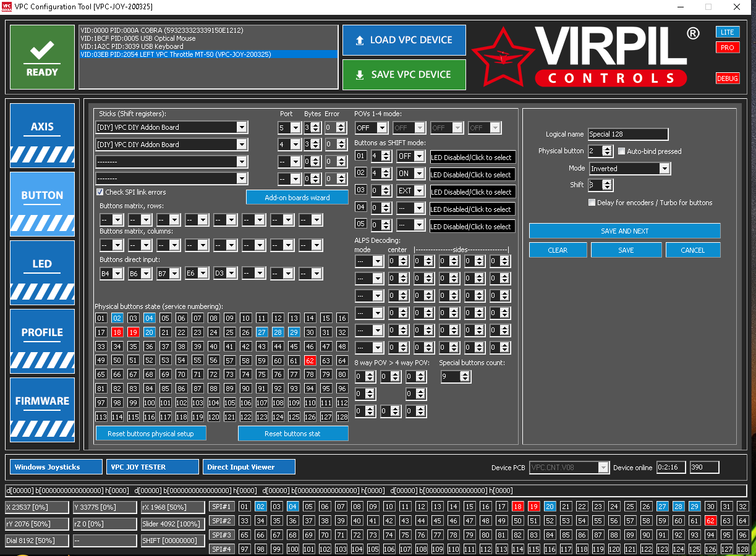Open the E6 direct input dropdown

197,272
